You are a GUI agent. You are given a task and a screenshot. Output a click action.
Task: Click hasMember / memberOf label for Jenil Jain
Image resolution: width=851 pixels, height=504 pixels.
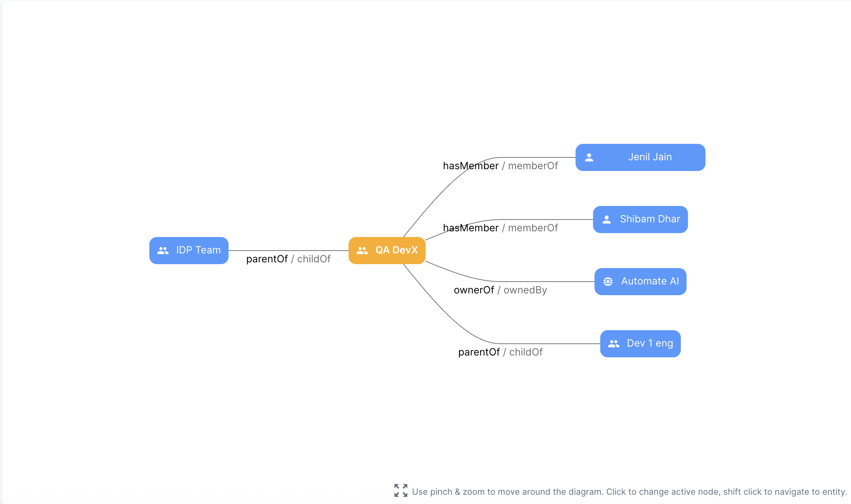[x=500, y=166]
